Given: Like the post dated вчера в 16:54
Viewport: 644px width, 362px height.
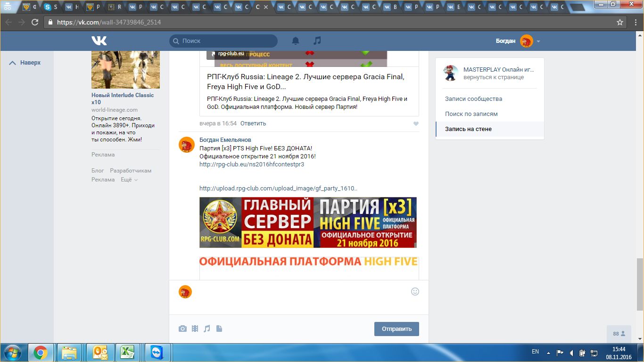Looking at the screenshot, I should 416,123.
